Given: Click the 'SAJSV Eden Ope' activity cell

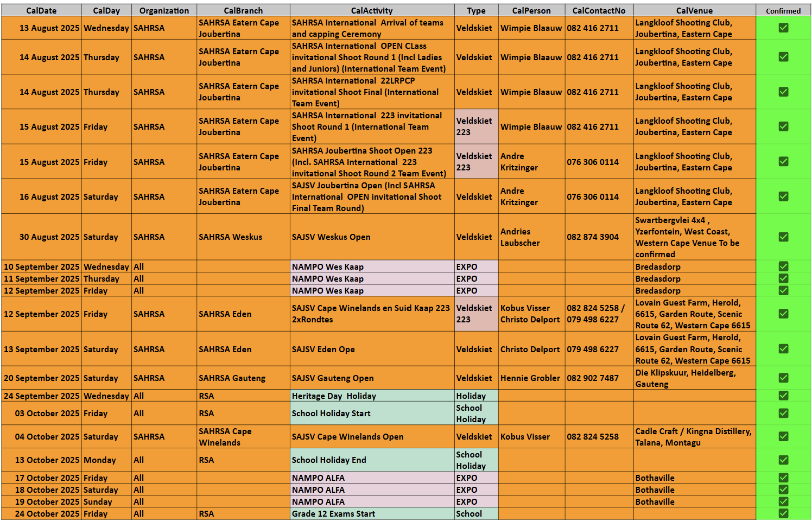Looking at the screenshot, I should click(372, 349).
